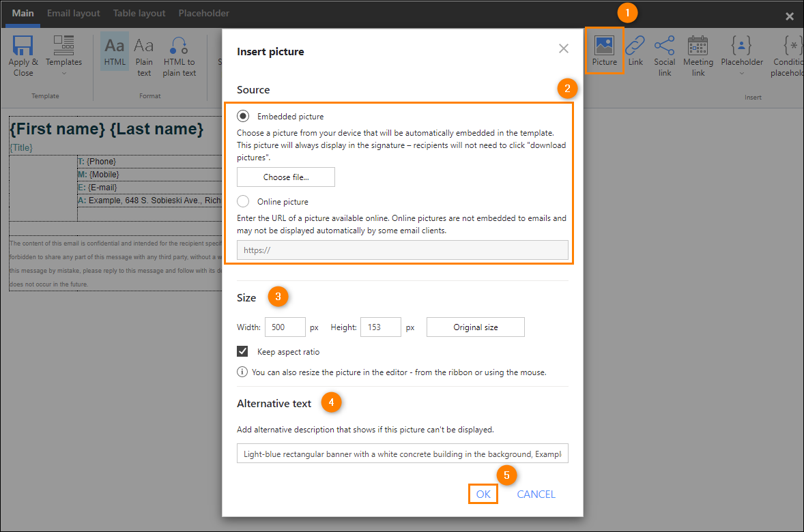Image resolution: width=804 pixels, height=532 pixels.
Task: Open the Placeholder dropdown in ribbon
Action: [742, 56]
